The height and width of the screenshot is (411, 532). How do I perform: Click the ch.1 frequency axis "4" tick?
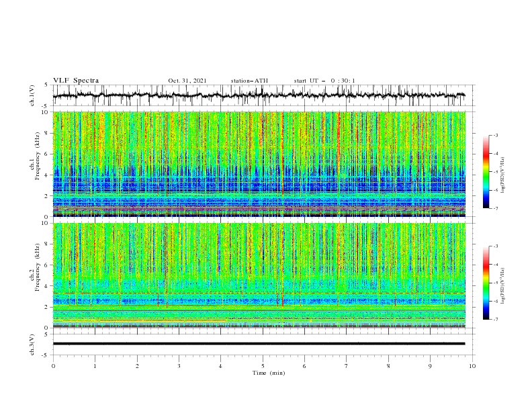(47, 175)
